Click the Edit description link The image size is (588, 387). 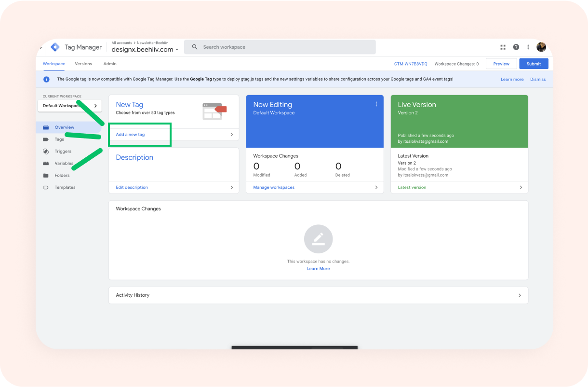pos(132,187)
